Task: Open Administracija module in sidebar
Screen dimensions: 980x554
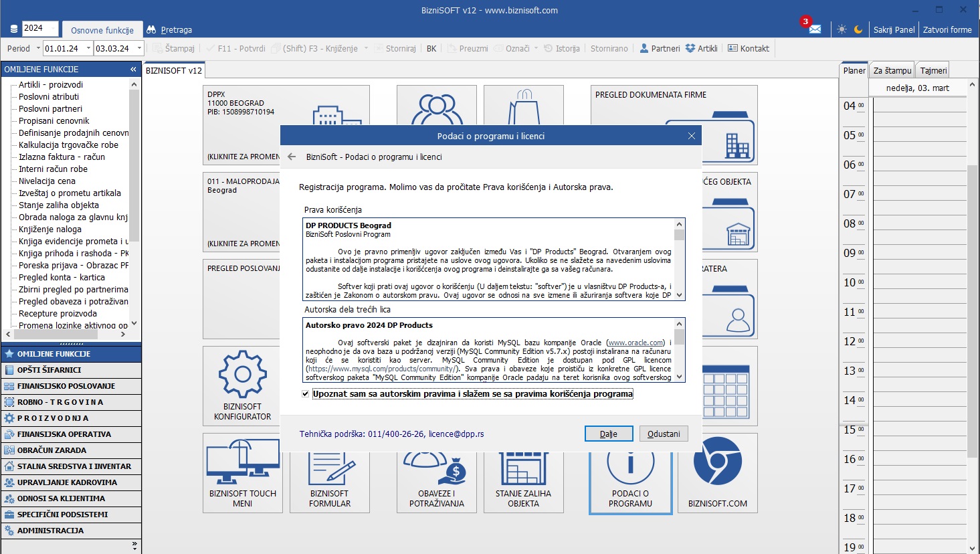Action: (71, 531)
